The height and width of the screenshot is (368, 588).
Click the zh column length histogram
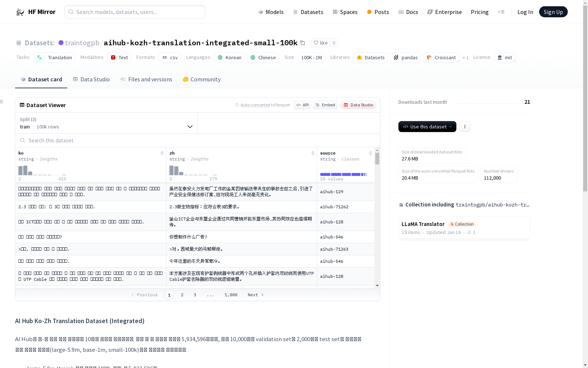pos(193,170)
